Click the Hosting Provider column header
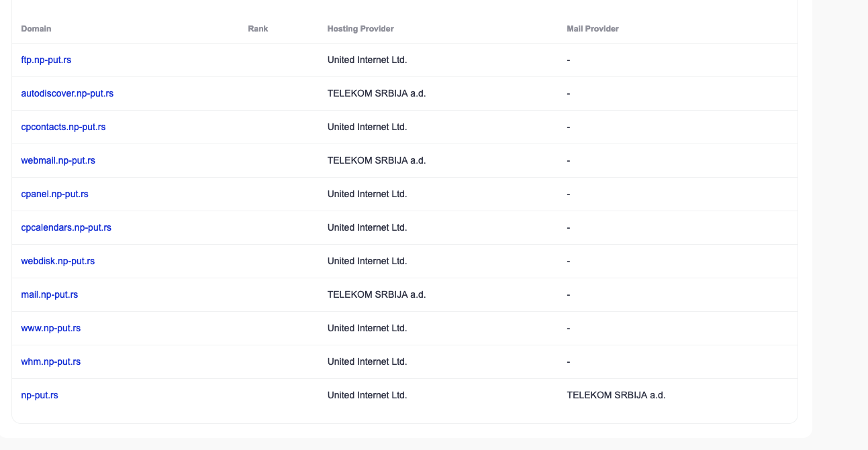The image size is (868, 450). tap(360, 29)
